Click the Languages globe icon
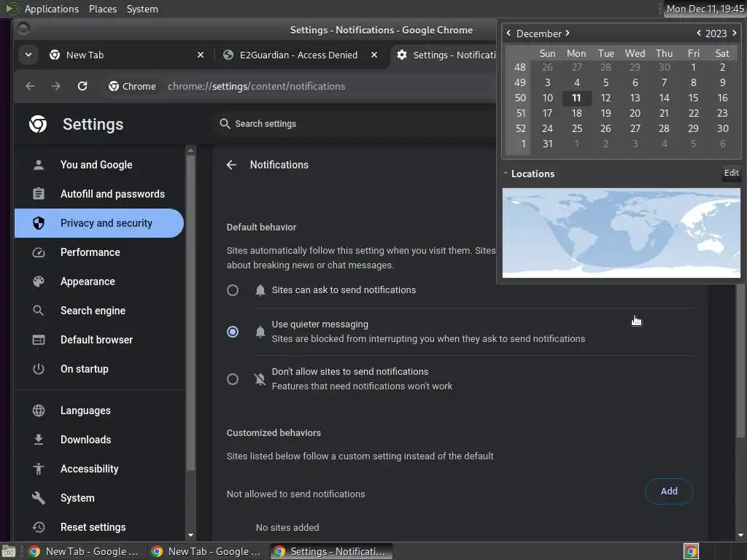This screenshot has height=560, width=747. point(39,411)
